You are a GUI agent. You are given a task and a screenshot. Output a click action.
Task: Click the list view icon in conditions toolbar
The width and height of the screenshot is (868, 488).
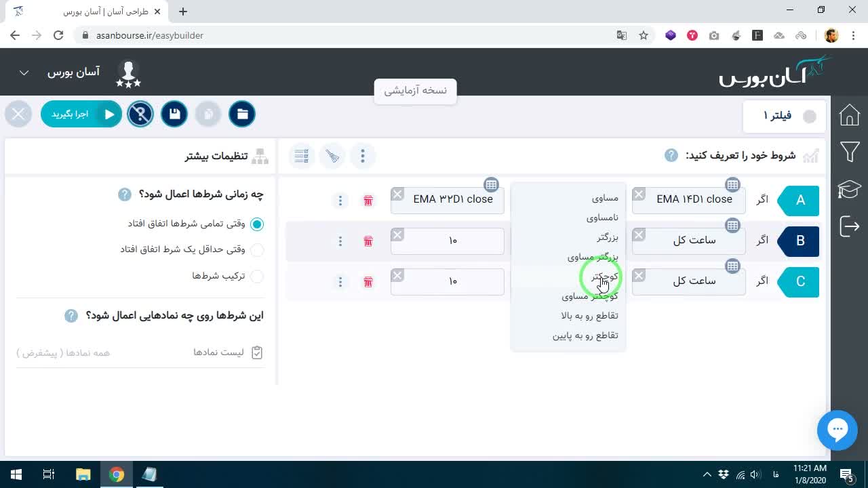(x=302, y=157)
